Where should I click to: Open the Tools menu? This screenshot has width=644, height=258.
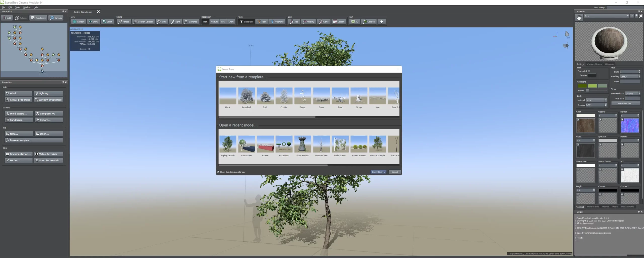[x=17, y=7]
